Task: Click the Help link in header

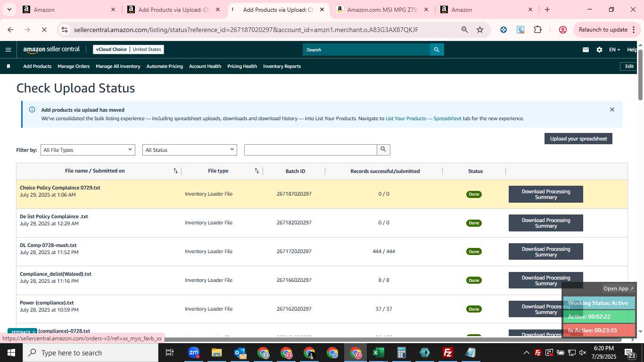Action: click(x=632, y=49)
